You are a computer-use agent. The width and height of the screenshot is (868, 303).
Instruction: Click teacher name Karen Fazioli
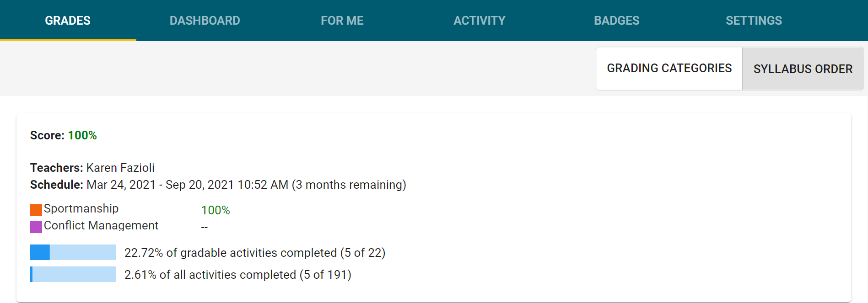pyautogui.click(x=120, y=168)
